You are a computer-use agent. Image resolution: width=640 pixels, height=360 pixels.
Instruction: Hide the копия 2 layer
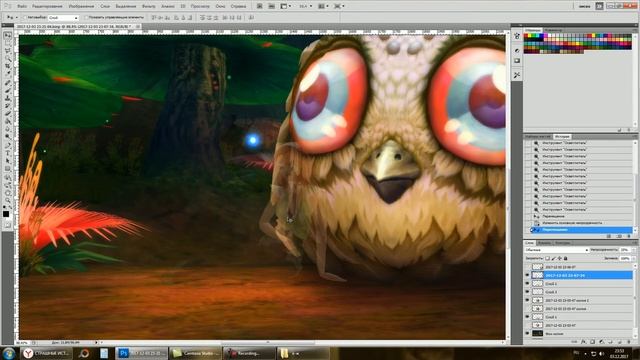click(527, 300)
